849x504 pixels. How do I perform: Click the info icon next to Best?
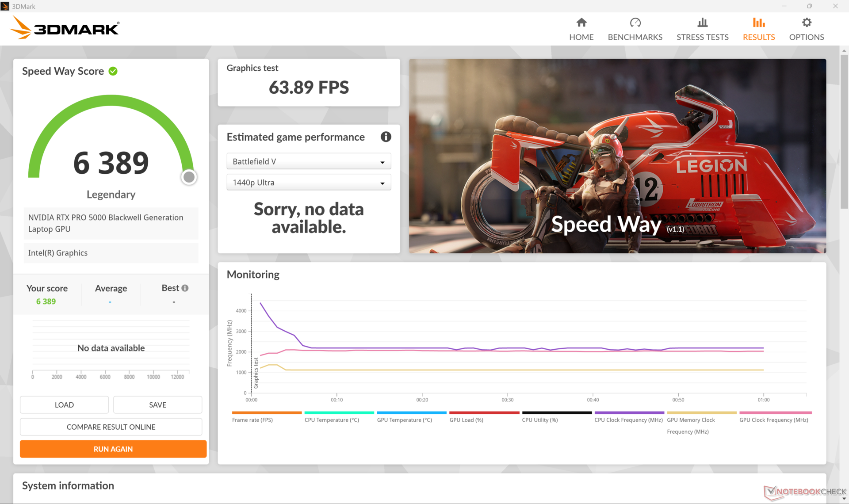(x=185, y=288)
